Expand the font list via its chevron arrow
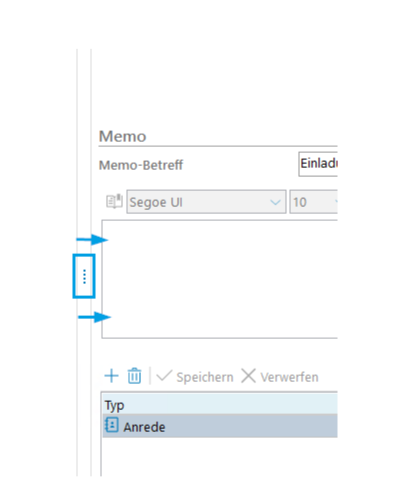412x499 pixels. pyautogui.click(x=275, y=202)
